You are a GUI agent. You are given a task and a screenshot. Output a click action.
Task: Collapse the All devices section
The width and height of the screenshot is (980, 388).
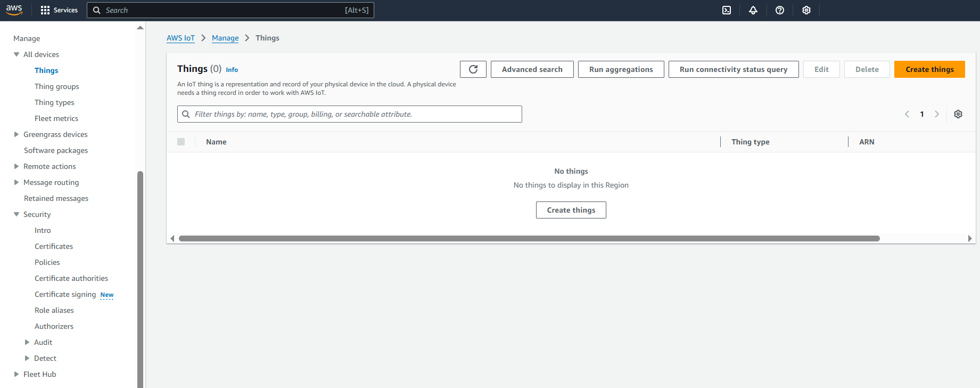click(17, 54)
